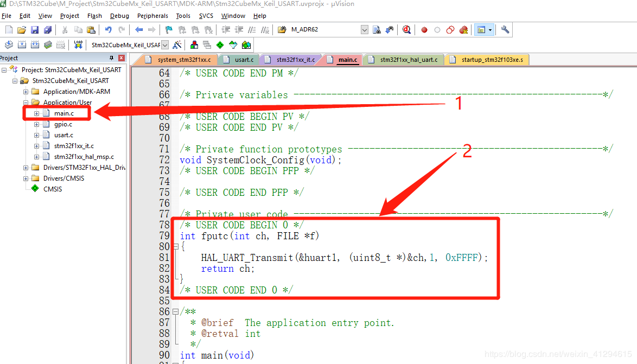The image size is (637, 364).
Task: Expand the stm32f1xx_hal_msp.c file node
Action: point(36,157)
